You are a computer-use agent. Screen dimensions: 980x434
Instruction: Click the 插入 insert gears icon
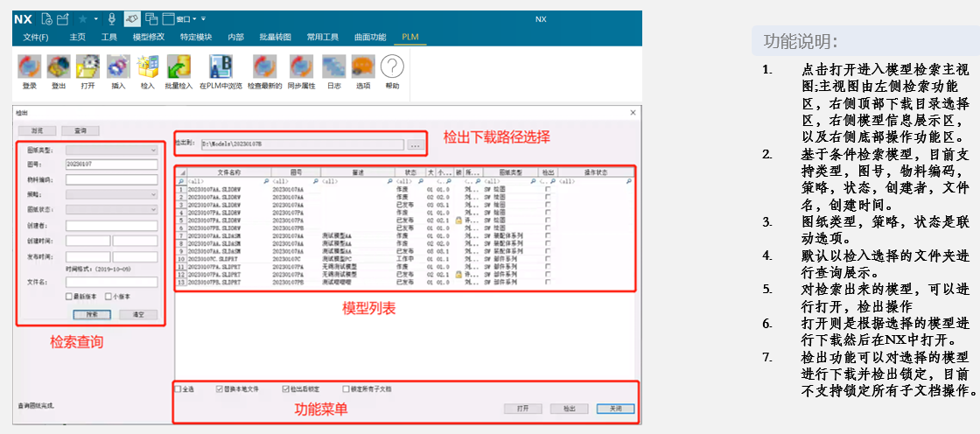tap(117, 66)
